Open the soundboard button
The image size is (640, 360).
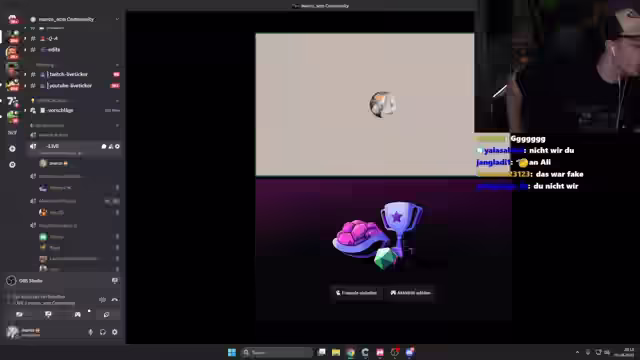click(x=106, y=315)
